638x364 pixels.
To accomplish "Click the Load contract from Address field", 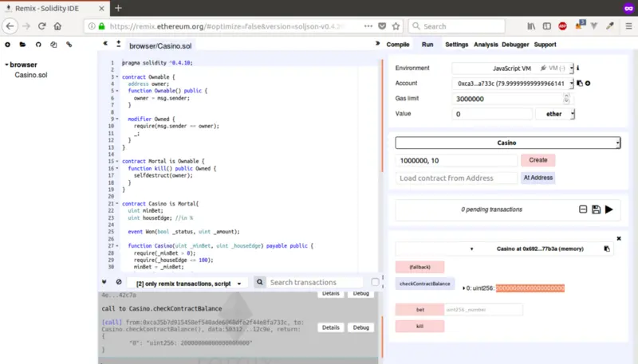I will tap(456, 178).
